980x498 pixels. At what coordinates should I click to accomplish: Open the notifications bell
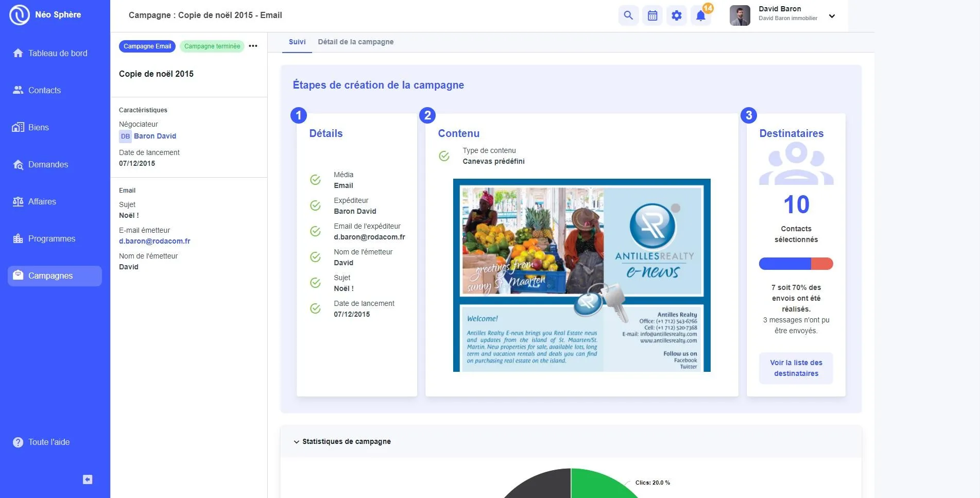[x=701, y=15]
